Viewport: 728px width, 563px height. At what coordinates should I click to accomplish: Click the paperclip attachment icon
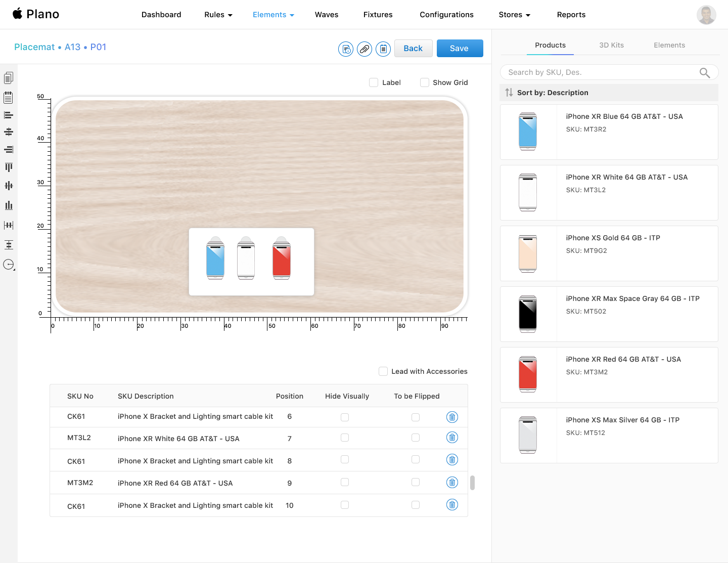click(x=365, y=49)
